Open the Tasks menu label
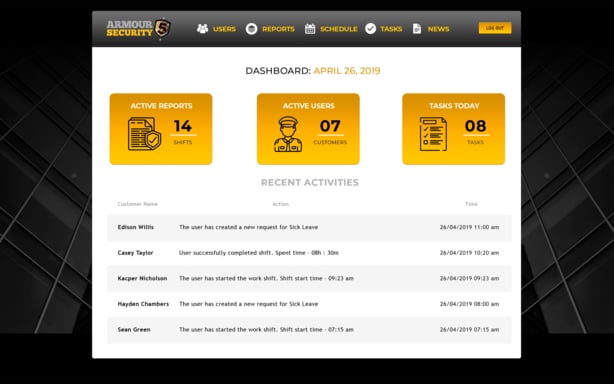 (391, 29)
